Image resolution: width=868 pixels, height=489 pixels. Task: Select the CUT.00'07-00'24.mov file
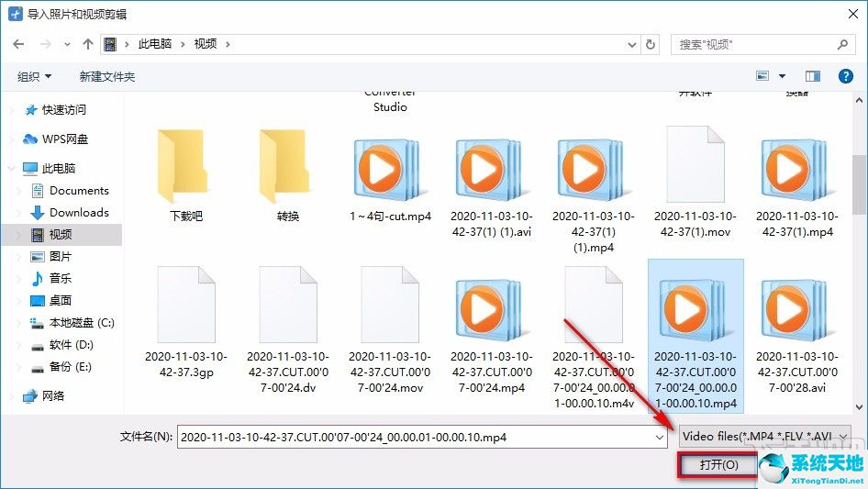tap(390, 329)
